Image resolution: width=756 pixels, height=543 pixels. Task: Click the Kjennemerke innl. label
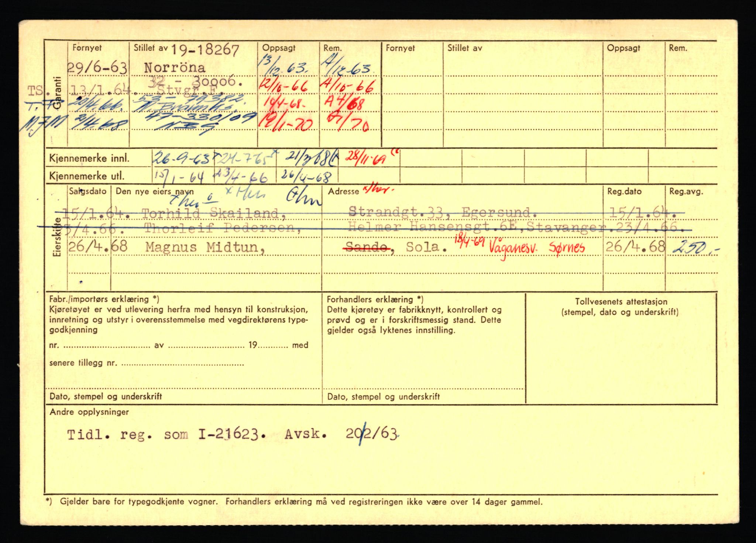pos(89,159)
